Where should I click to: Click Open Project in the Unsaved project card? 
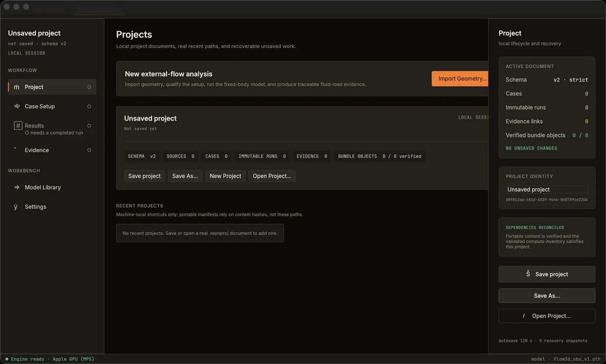[x=272, y=176]
